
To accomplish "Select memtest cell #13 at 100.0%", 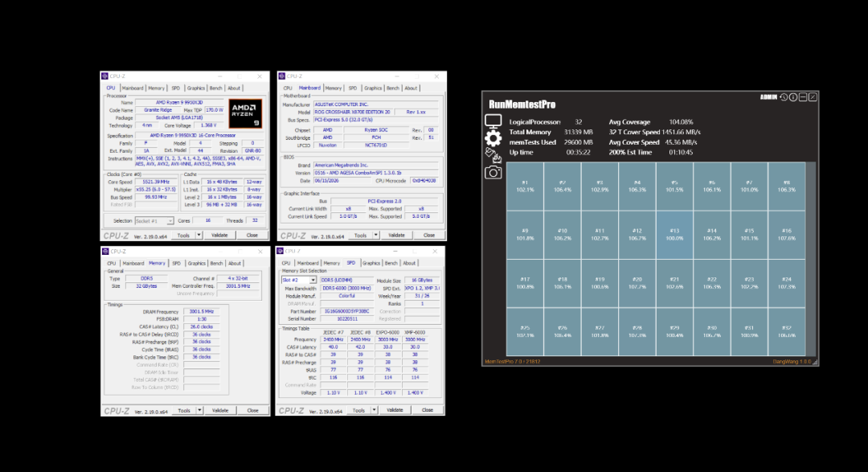I will 674,235.
